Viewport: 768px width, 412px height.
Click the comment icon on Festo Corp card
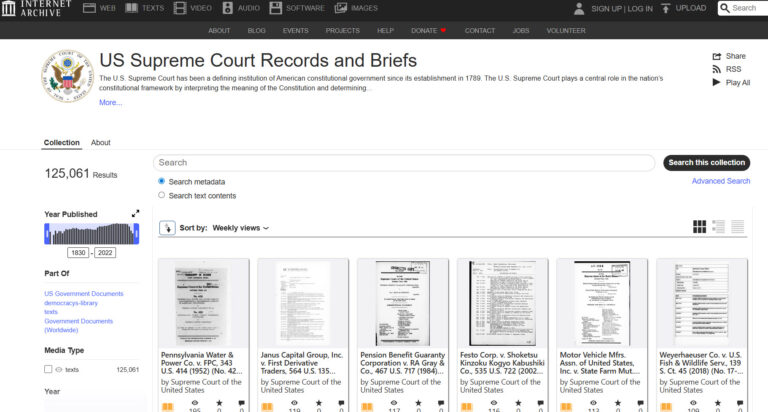(x=540, y=403)
